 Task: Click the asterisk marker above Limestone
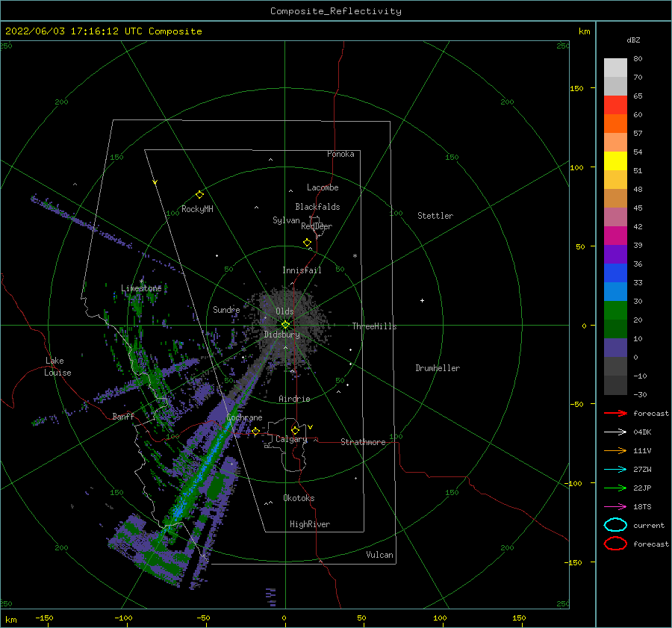141,282
